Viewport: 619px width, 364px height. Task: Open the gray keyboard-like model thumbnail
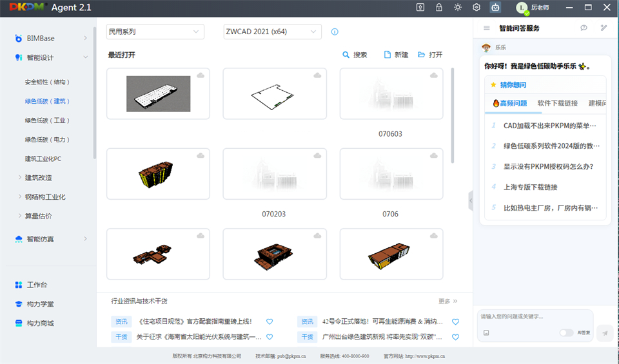point(159,94)
